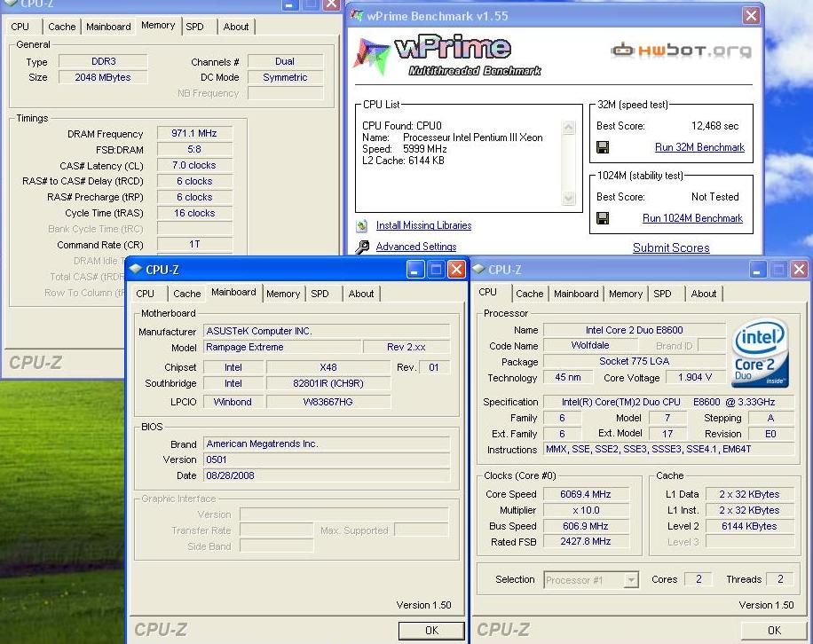Image resolution: width=813 pixels, height=644 pixels.
Task: Click the Southbridge value 82801IR (ICH9R)
Action: point(328,383)
